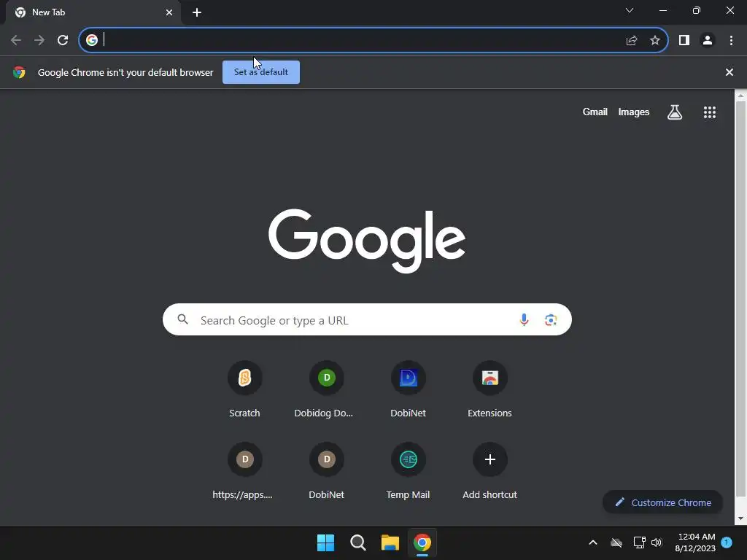Viewport: 747px width, 560px height.
Task: Open the clock showing 12:04 AM
Action: pyautogui.click(x=695, y=542)
